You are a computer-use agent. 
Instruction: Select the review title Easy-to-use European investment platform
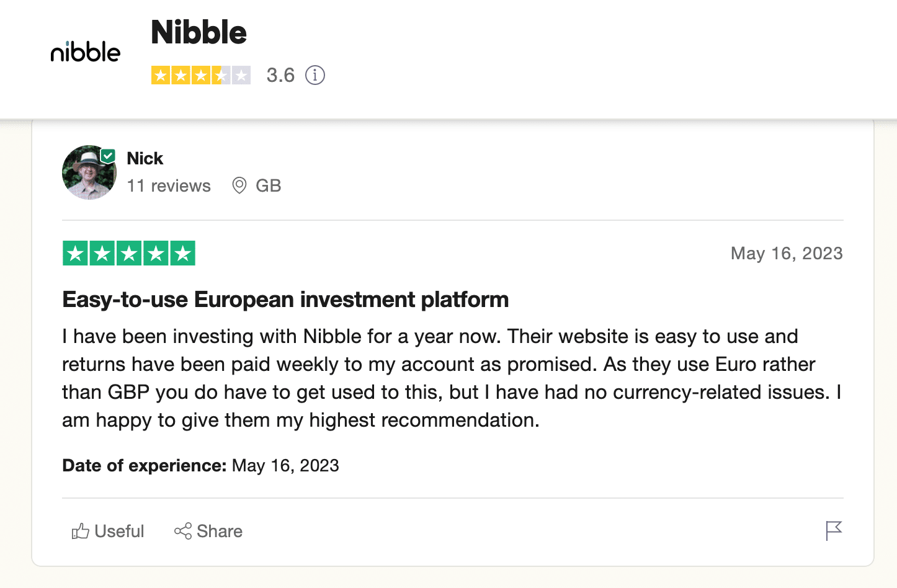[x=285, y=299]
